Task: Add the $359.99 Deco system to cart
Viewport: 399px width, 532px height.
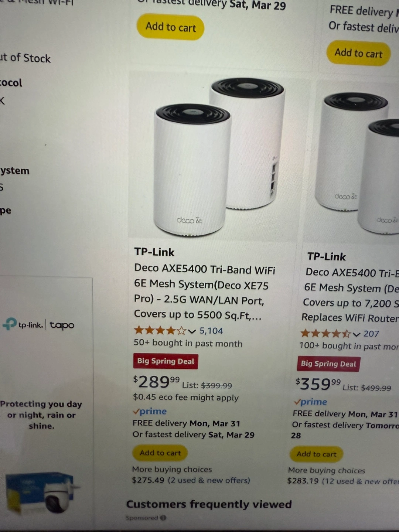Action: pos(316,454)
